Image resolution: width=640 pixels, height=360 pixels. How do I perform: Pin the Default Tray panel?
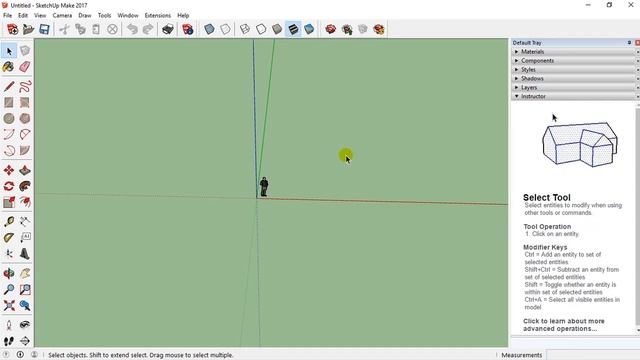pyautogui.click(x=629, y=42)
